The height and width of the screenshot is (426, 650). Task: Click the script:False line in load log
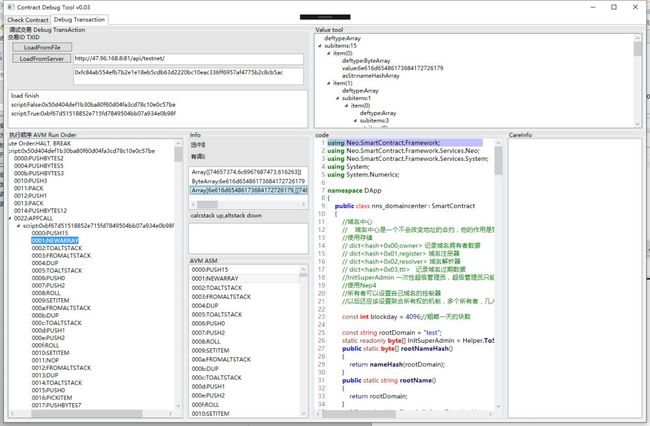(93, 104)
